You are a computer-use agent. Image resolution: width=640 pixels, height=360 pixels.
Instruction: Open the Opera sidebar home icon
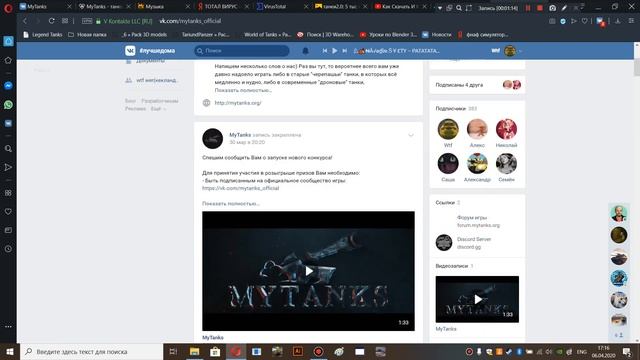[8, 41]
